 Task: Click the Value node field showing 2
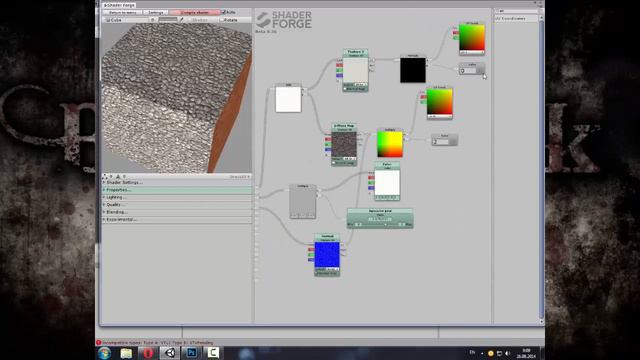pos(440,142)
